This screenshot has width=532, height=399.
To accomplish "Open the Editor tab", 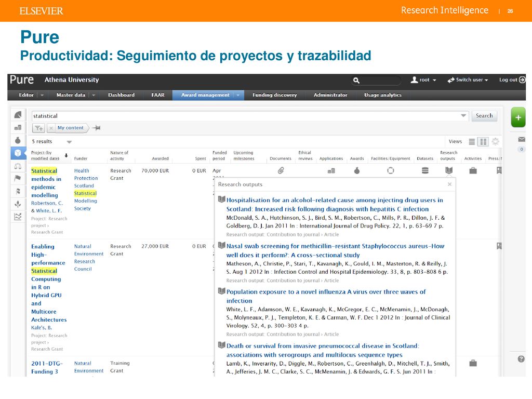I will [26, 95].
